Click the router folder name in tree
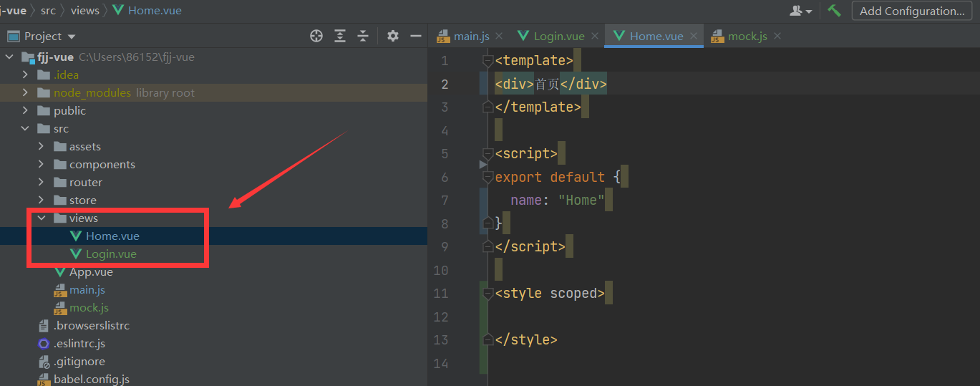This screenshot has width=980, height=386. (86, 182)
